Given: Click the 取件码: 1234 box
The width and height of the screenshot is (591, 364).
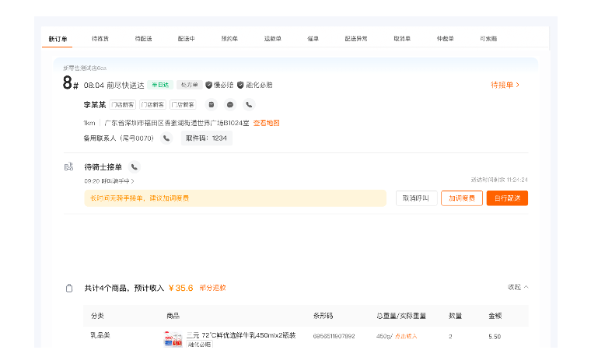Looking at the screenshot, I should point(207,138).
